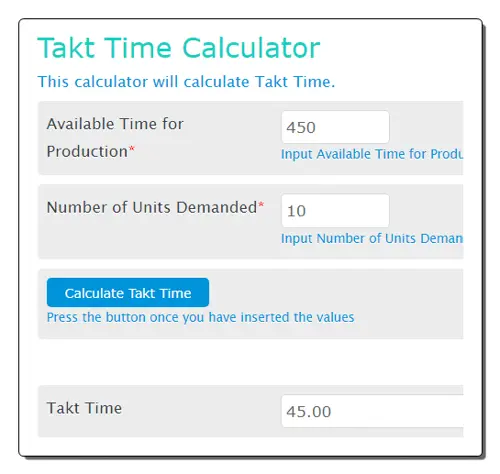
Task: Focus the Available Time for Production input
Action: pyautogui.click(x=335, y=127)
